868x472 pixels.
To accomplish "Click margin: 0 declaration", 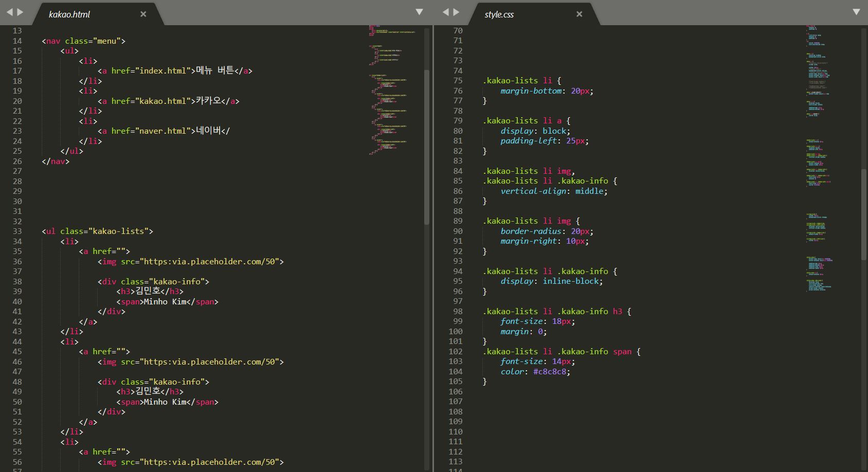I will 523,332.
